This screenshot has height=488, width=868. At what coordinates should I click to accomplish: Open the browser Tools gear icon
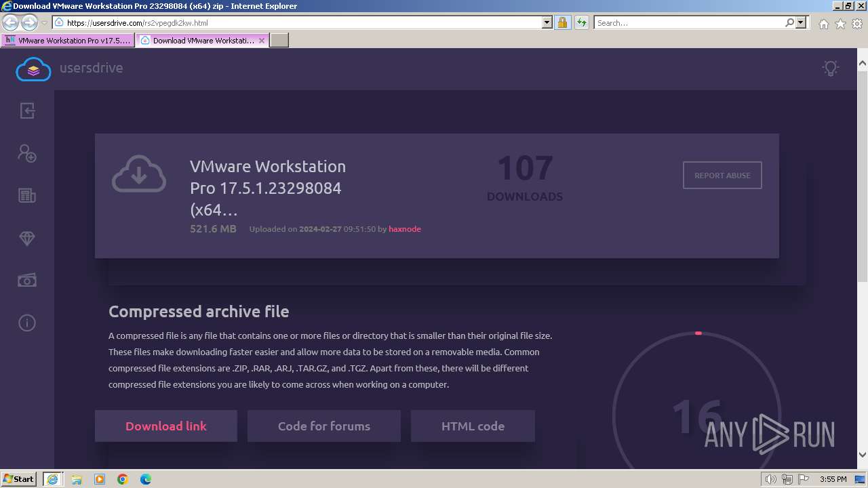coord(857,23)
